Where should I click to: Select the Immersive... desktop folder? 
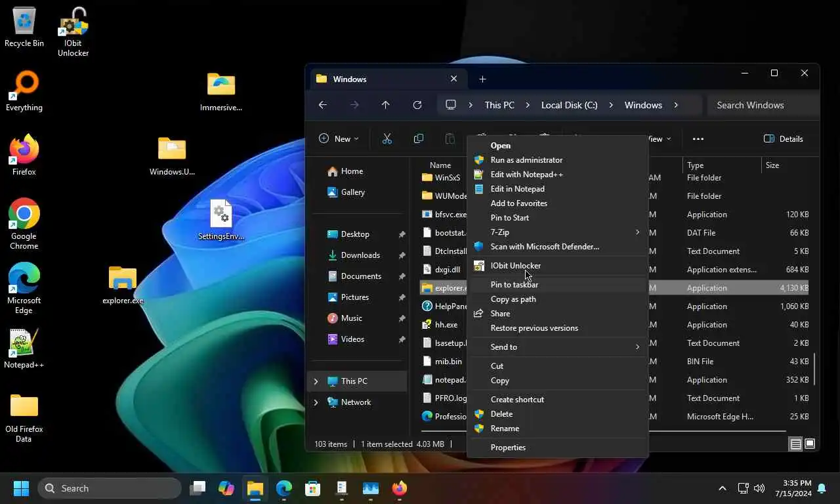(221, 91)
